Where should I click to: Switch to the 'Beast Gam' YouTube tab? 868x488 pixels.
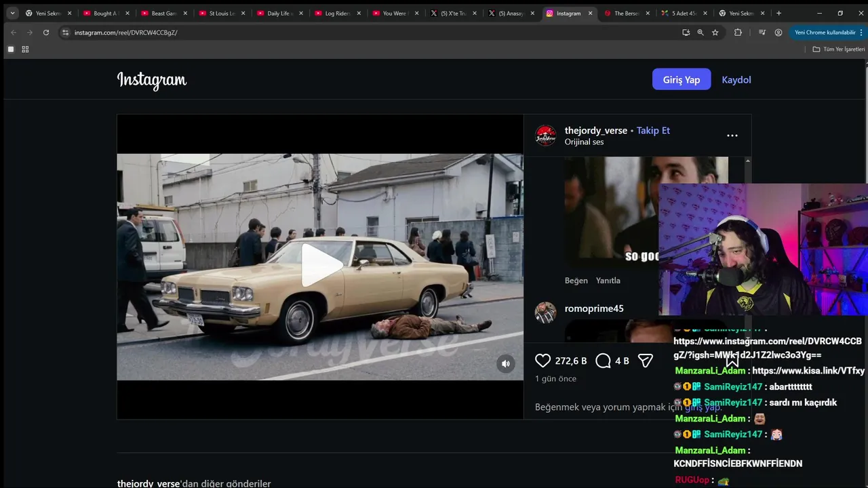coord(163,13)
